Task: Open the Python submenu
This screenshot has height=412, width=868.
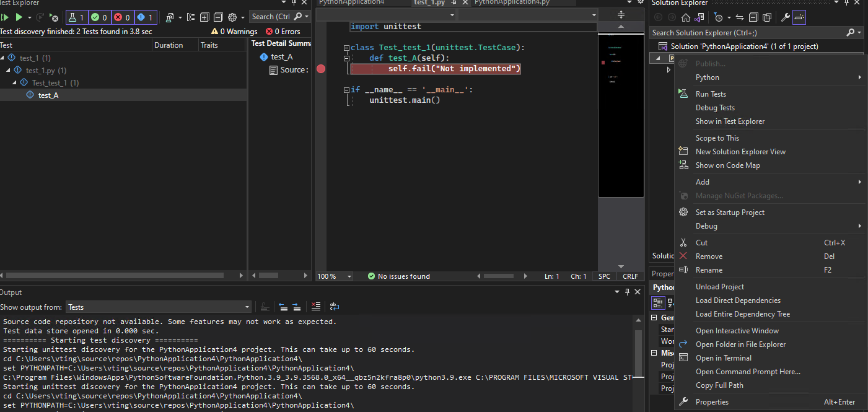Action: click(x=771, y=77)
